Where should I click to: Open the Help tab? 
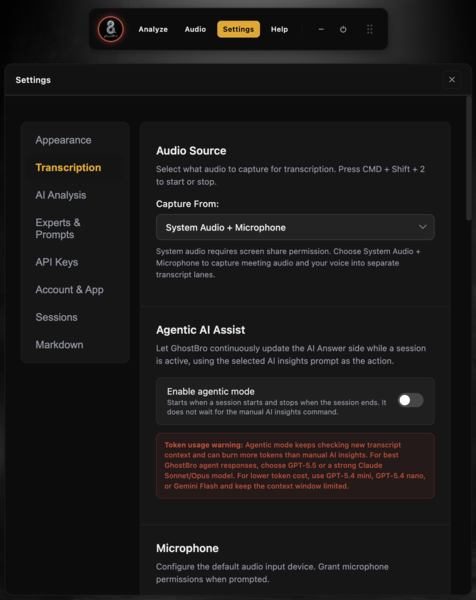point(279,29)
